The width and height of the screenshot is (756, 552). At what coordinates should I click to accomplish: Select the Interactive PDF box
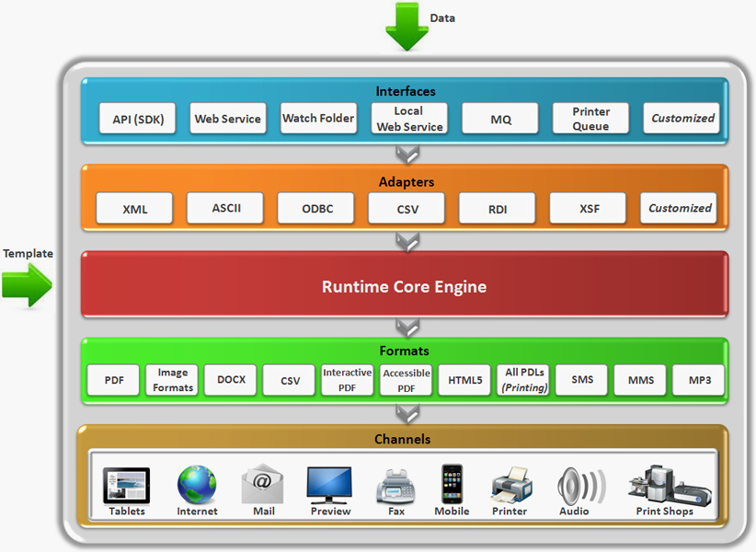click(x=347, y=380)
